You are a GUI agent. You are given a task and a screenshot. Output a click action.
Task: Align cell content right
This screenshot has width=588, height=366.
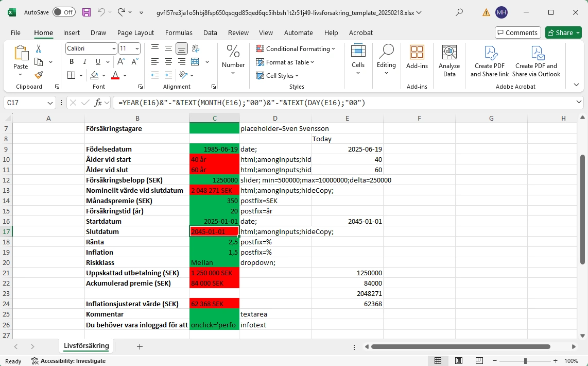[182, 61]
